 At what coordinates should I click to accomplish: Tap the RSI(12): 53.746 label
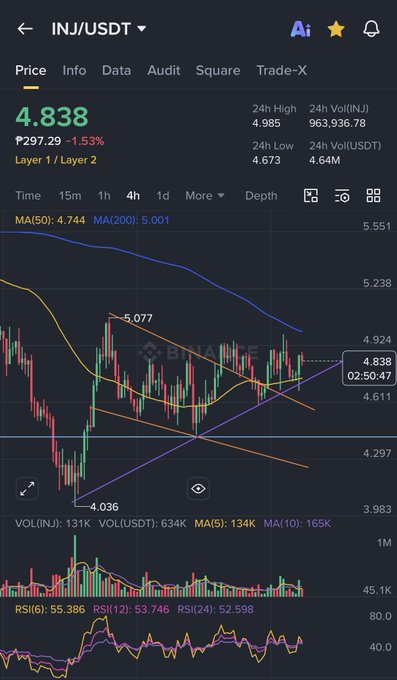[131, 609]
